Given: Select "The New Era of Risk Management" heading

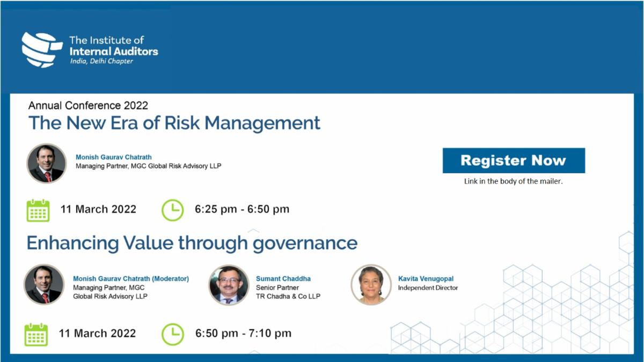Looking at the screenshot, I should 174,123.
